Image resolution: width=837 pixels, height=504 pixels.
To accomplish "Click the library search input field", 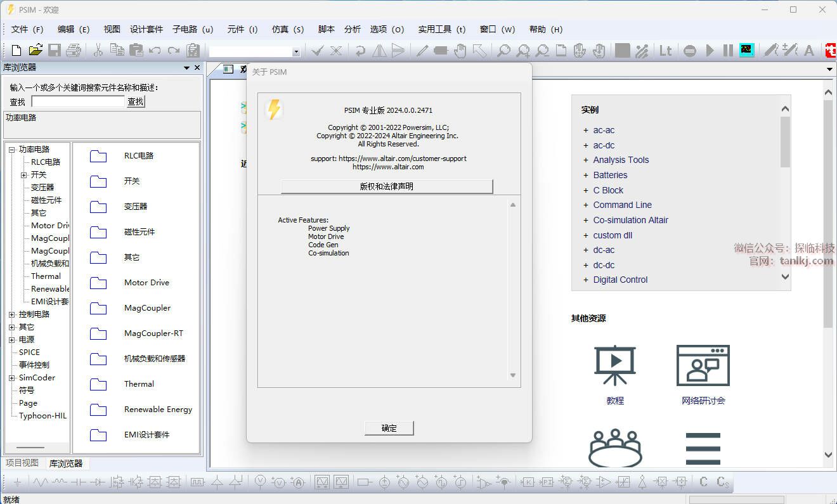I will coord(79,101).
